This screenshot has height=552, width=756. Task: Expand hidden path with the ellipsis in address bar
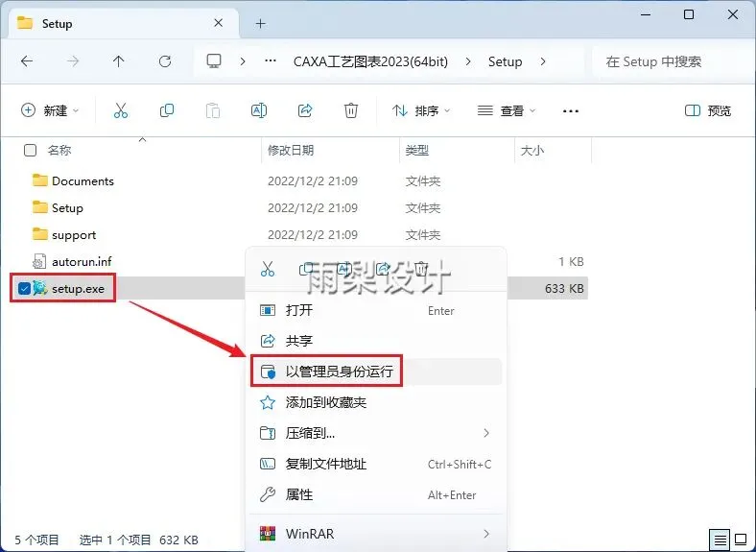[271, 61]
